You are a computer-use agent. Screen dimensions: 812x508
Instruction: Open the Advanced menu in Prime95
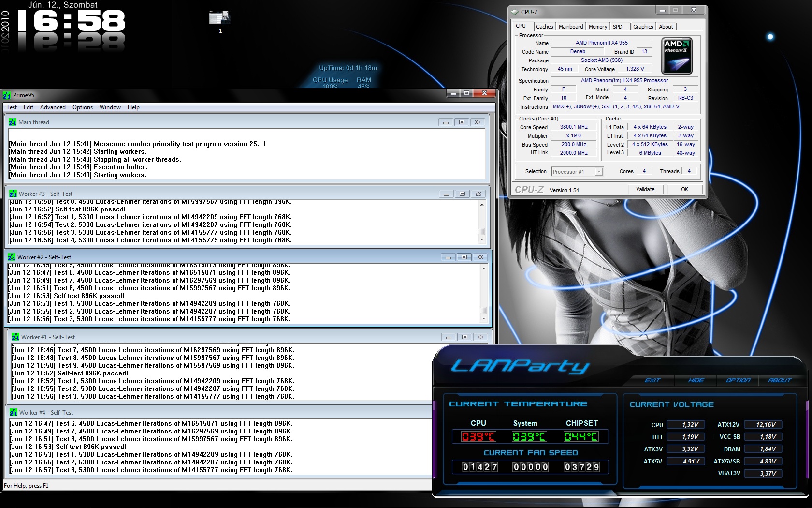(x=53, y=107)
